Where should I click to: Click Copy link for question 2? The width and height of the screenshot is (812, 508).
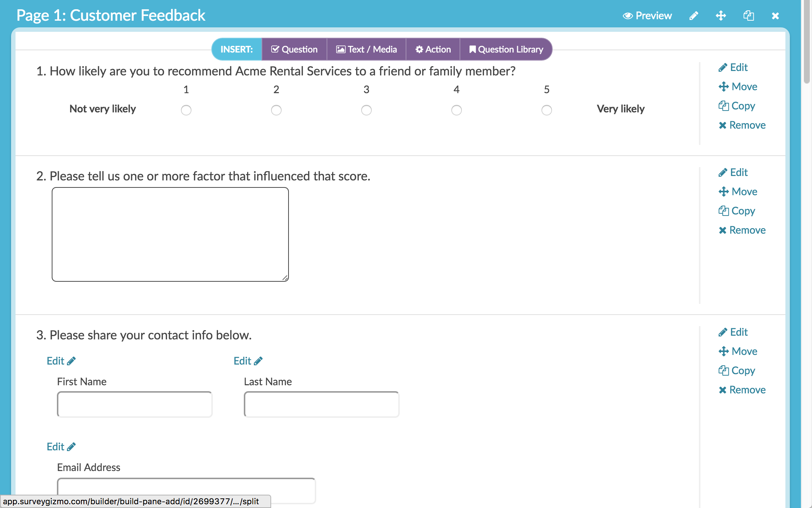(737, 211)
